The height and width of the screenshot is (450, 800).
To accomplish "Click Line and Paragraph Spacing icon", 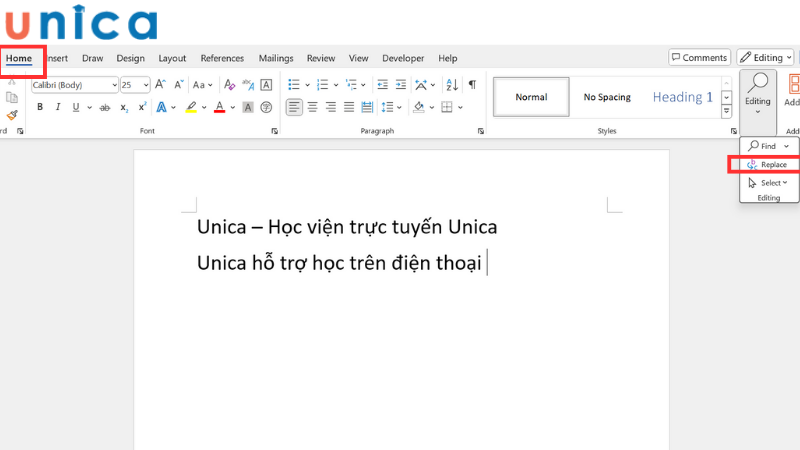I will click(387, 107).
